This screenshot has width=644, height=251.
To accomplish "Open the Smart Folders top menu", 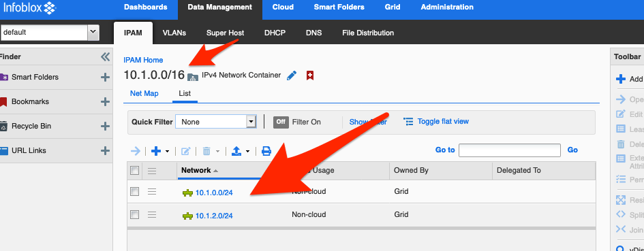I will point(339,7).
